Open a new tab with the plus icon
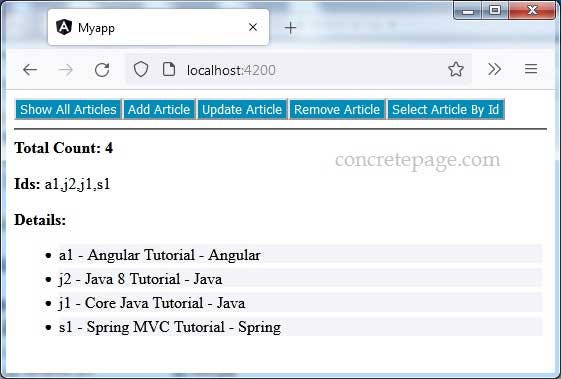 coord(291,28)
